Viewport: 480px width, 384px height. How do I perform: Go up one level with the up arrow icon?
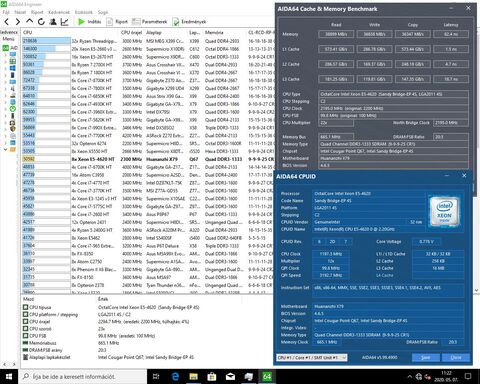click(29, 22)
